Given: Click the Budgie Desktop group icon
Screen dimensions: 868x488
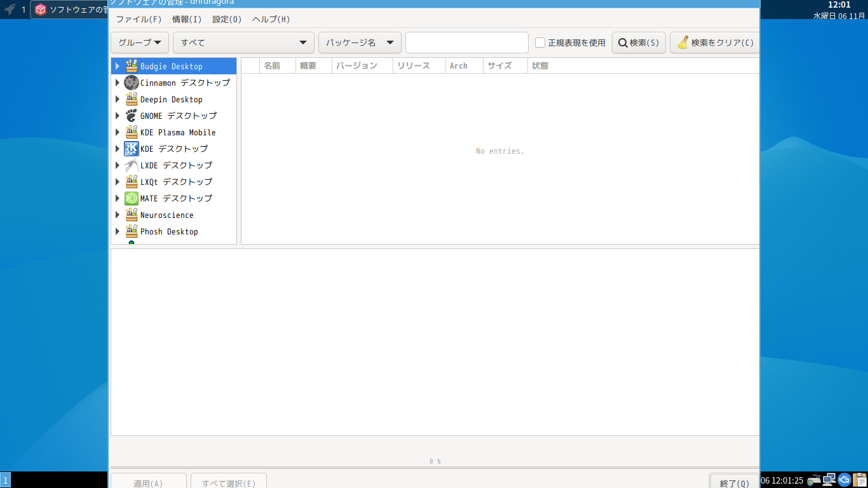Looking at the screenshot, I should click(132, 66).
